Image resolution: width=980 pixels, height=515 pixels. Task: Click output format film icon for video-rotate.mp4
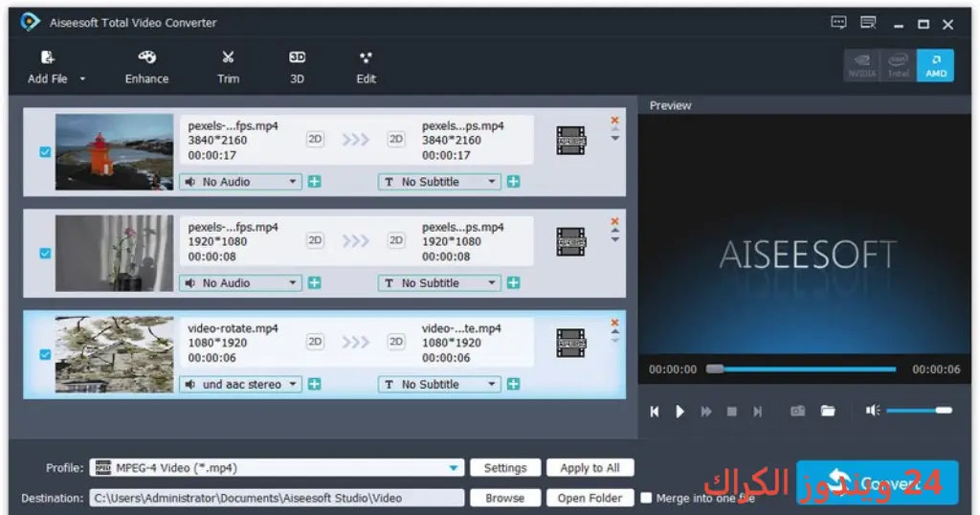pyautogui.click(x=570, y=343)
